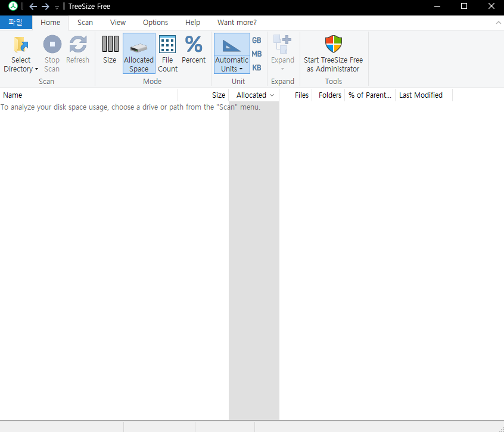Image resolution: width=504 pixels, height=432 pixels.
Task: Set unit to GB
Action: pos(257,40)
